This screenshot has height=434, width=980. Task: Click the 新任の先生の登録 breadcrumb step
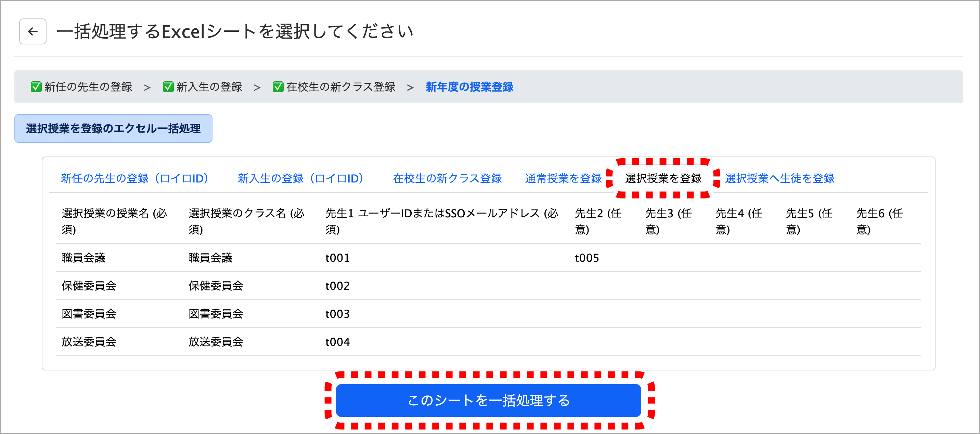[x=88, y=87]
